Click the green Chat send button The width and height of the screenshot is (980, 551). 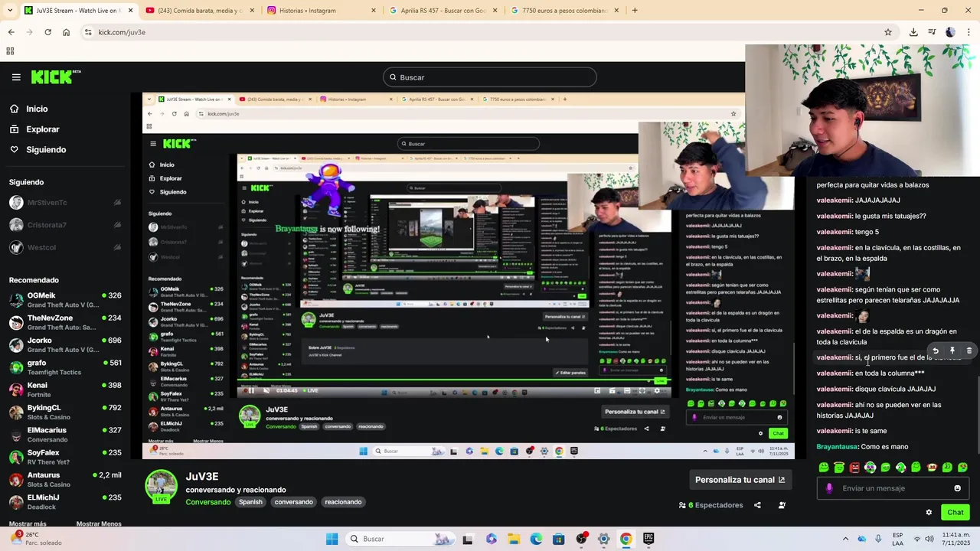pyautogui.click(x=955, y=513)
